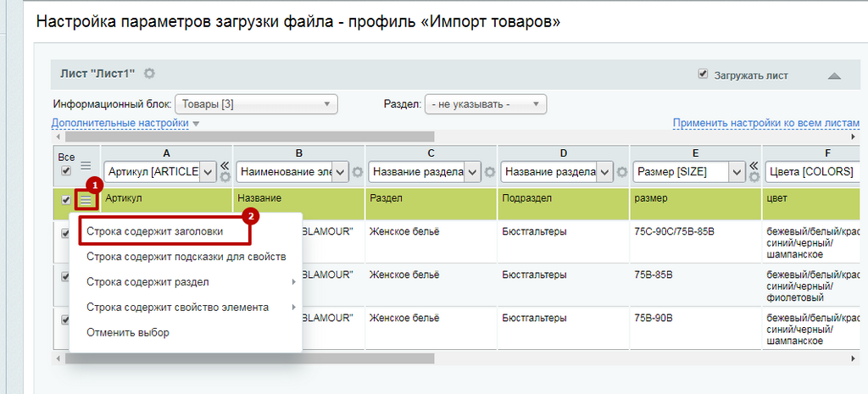
Task: Open column E field dropdown Размер [SIZE]
Action: point(688,171)
